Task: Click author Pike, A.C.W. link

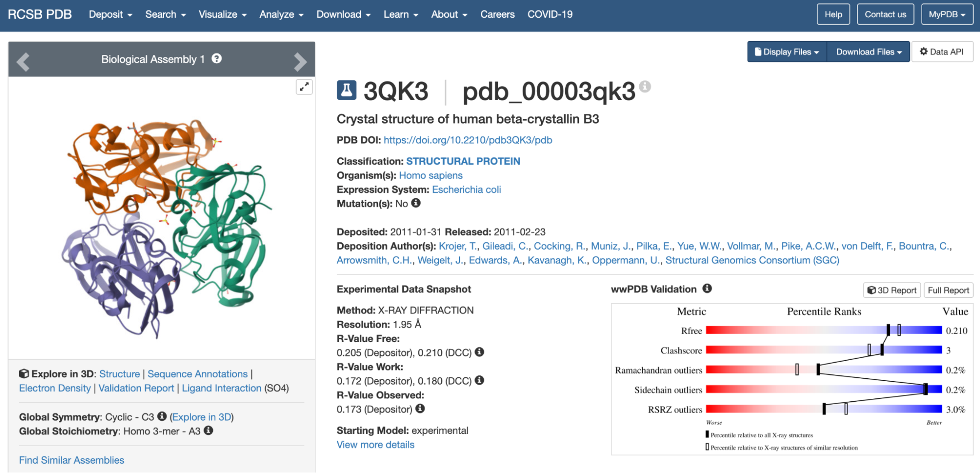Action: click(x=809, y=246)
